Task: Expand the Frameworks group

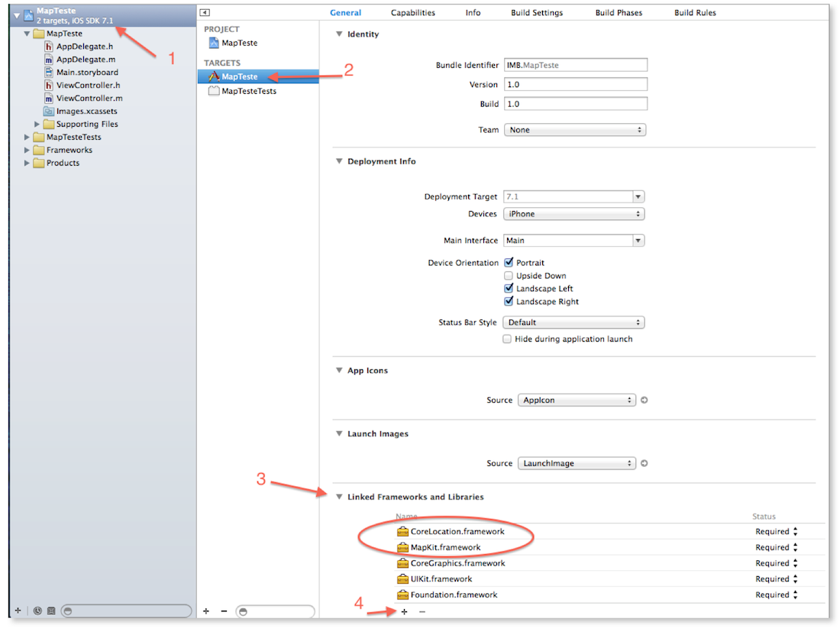Action: (x=27, y=150)
